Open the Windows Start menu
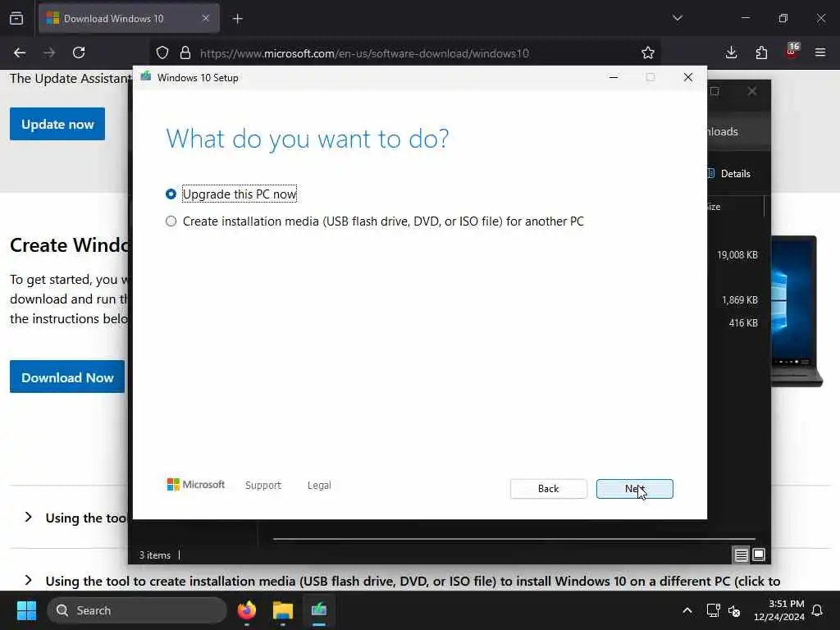 pos(26,610)
